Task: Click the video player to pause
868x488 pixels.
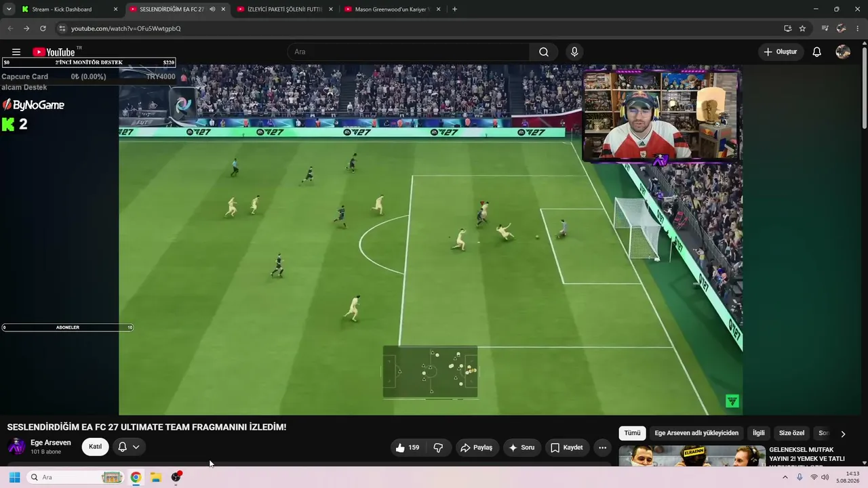Action: pyautogui.click(x=431, y=240)
